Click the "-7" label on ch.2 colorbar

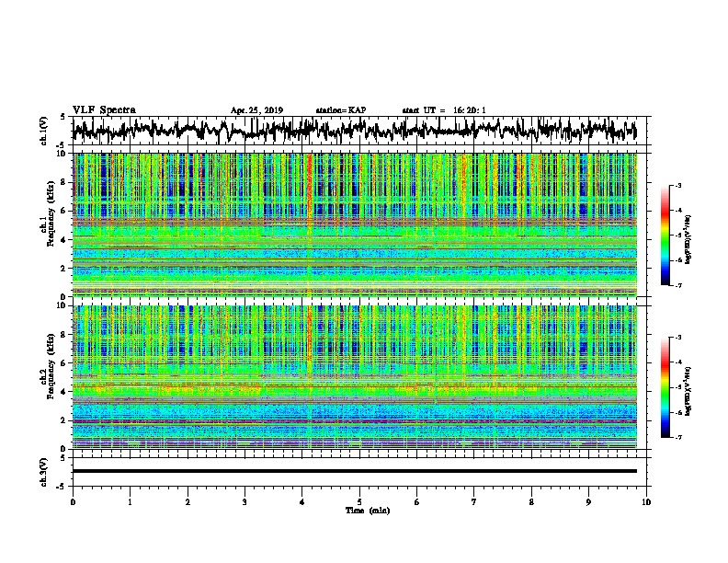pyautogui.click(x=677, y=438)
